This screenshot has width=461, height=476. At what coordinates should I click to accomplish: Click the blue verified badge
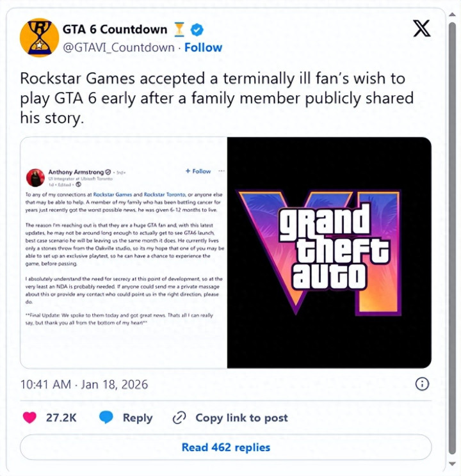point(197,29)
